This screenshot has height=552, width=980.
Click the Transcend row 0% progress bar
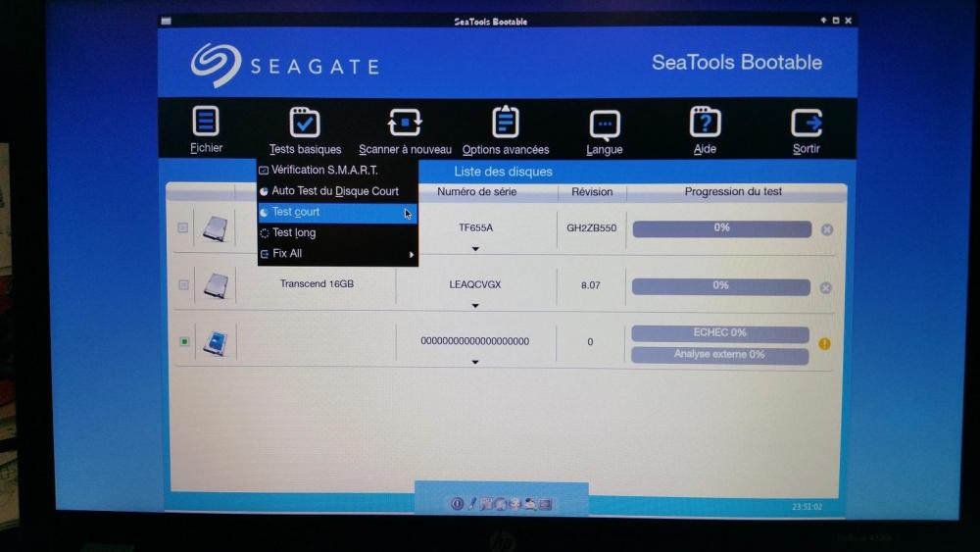click(721, 285)
